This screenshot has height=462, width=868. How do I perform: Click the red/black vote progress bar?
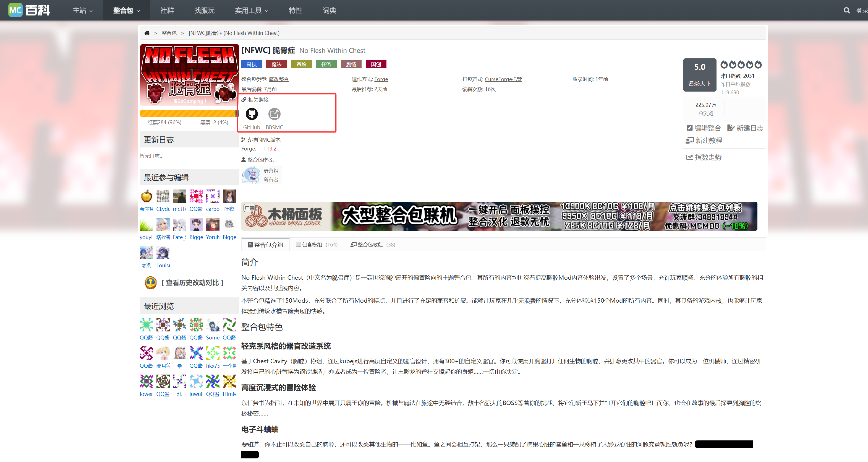[x=189, y=113]
